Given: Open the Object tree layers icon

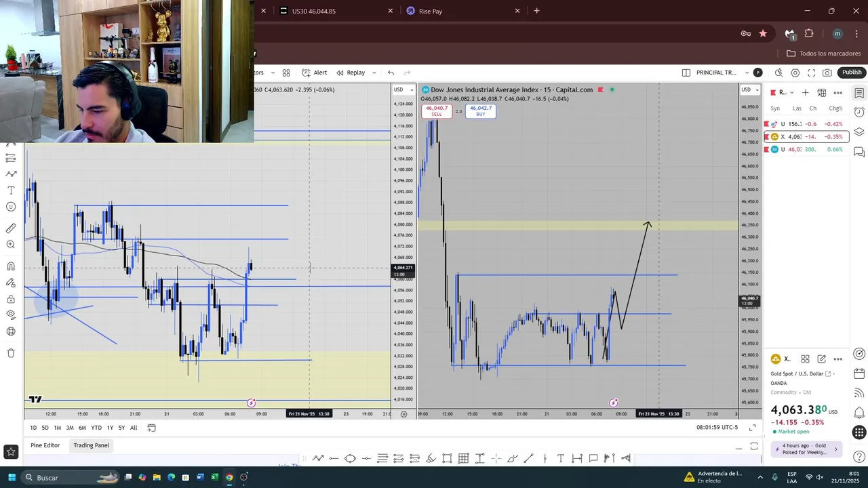Looking at the screenshot, I should [x=859, y=132].
